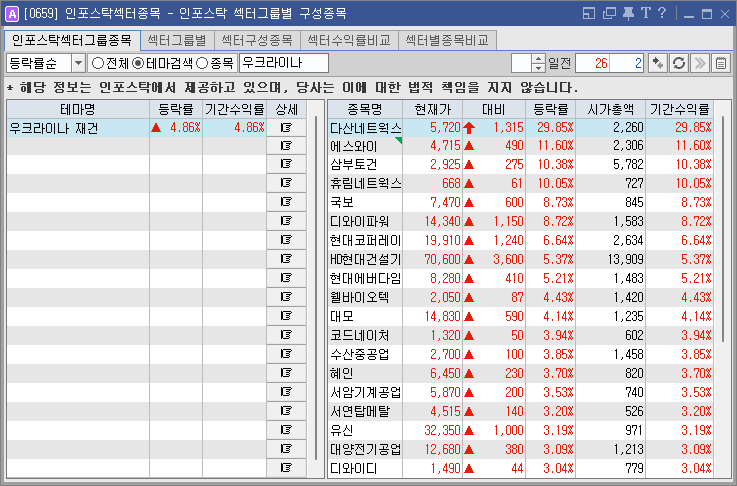Open font settings T icon
The image size is (737, 486).
[x=646, y=13]
